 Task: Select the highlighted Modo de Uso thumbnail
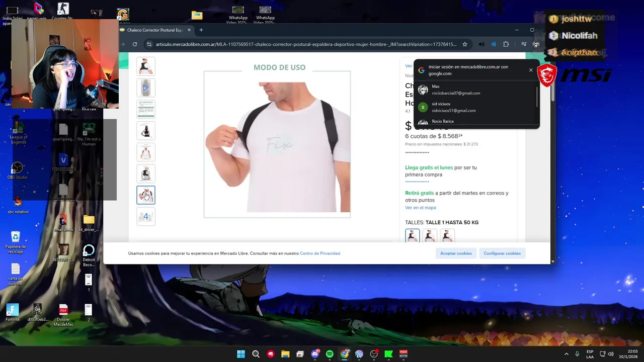tap(146, 195)
